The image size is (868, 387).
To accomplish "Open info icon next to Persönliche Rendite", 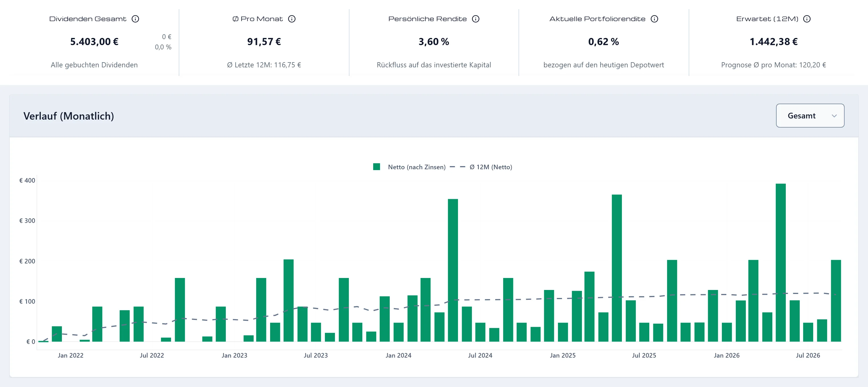I will point(475,19).
